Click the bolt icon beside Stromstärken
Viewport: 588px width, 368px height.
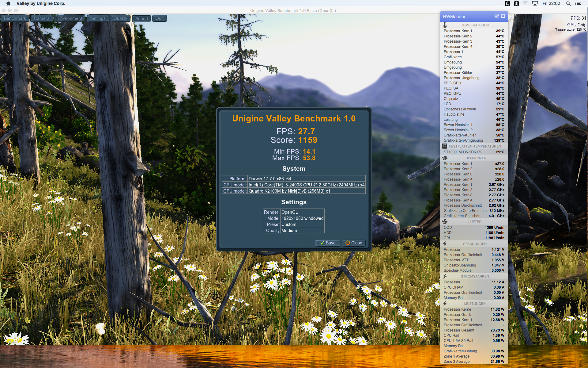point(445,276)
